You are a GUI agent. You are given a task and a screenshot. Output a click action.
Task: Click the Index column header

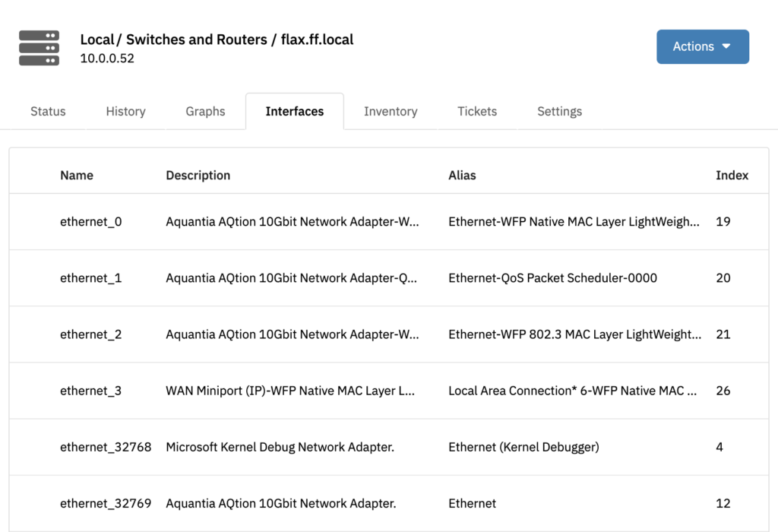coord(732,176)
